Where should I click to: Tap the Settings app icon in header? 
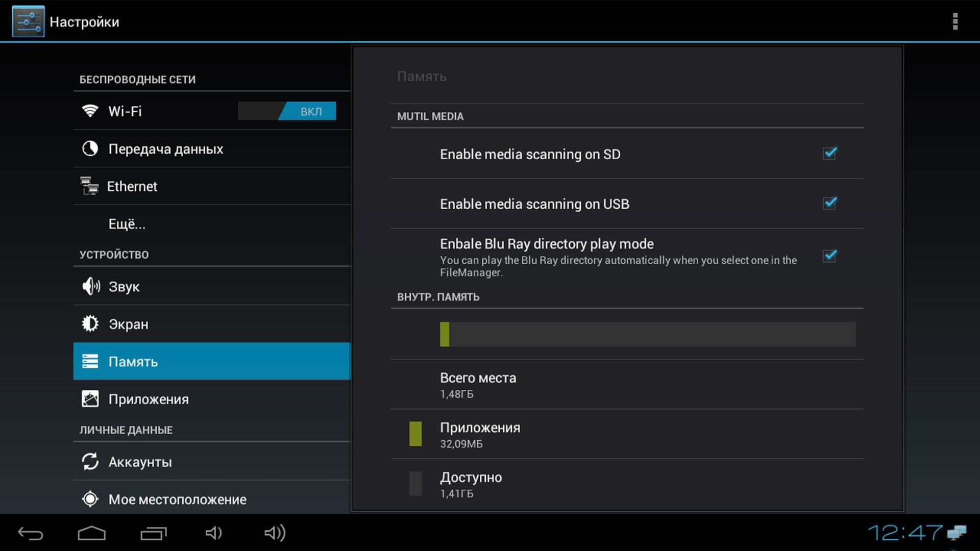point(28,21)
